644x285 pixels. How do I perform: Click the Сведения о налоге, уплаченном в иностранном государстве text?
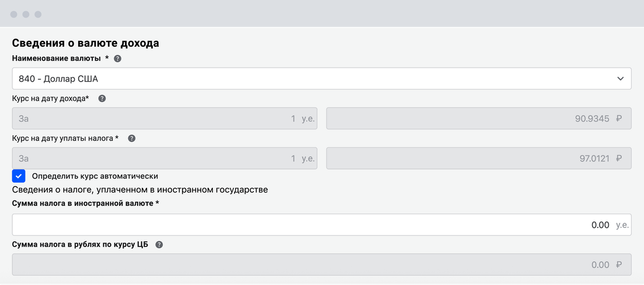(x=140, y=190)
